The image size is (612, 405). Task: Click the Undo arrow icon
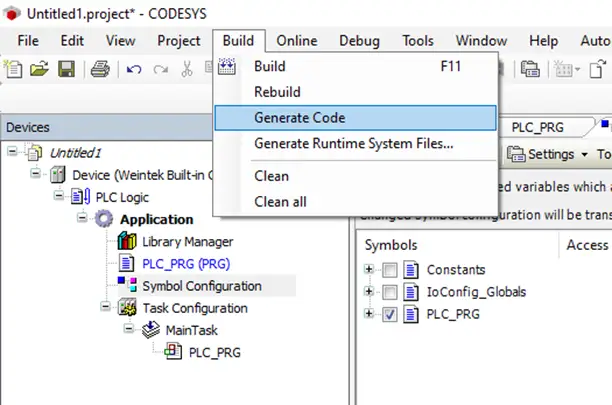pos(134,70)
